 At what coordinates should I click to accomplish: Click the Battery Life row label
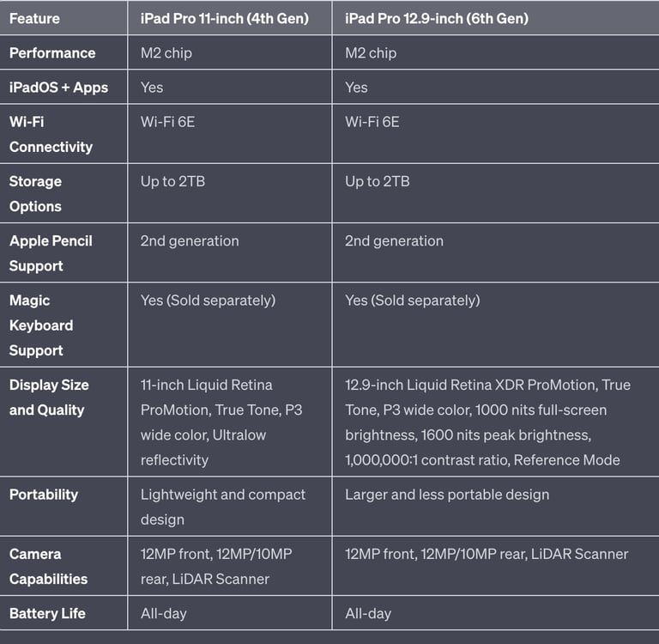coord(47,614)
